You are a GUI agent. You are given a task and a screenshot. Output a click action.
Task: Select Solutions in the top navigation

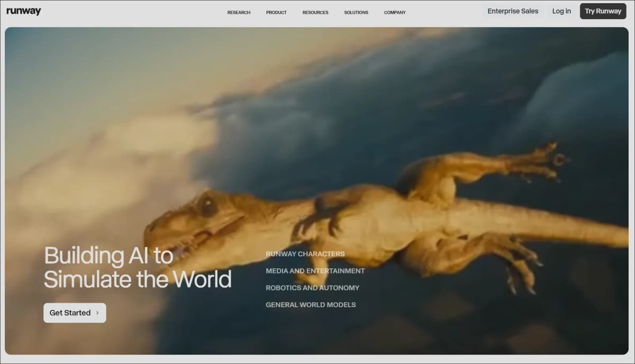(x=356, y=12)
